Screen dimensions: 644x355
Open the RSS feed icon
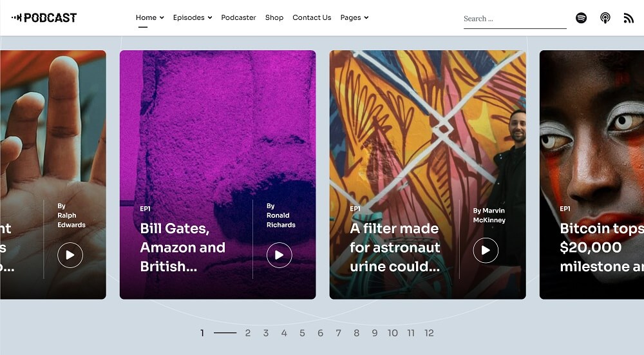(x=629, y=18)
